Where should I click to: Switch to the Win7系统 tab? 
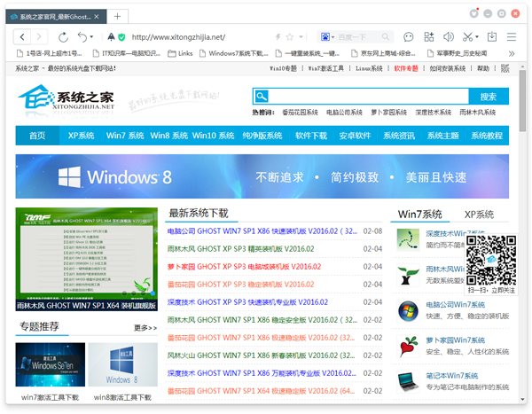point(419,215)
